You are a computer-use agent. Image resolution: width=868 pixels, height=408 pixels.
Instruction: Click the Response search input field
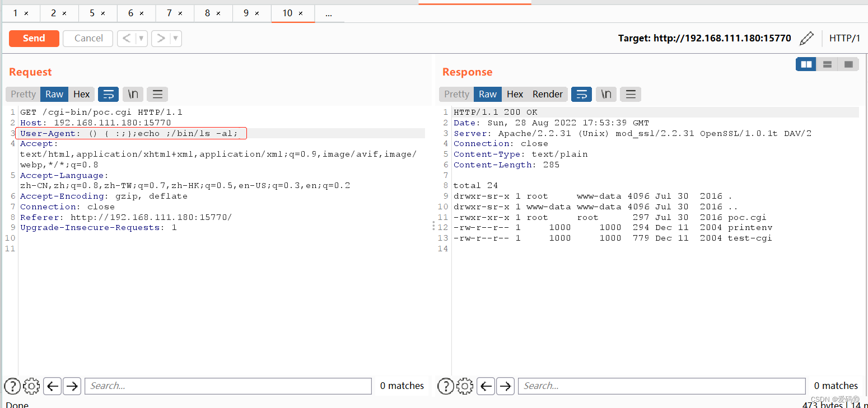click(x=662, y=386)
